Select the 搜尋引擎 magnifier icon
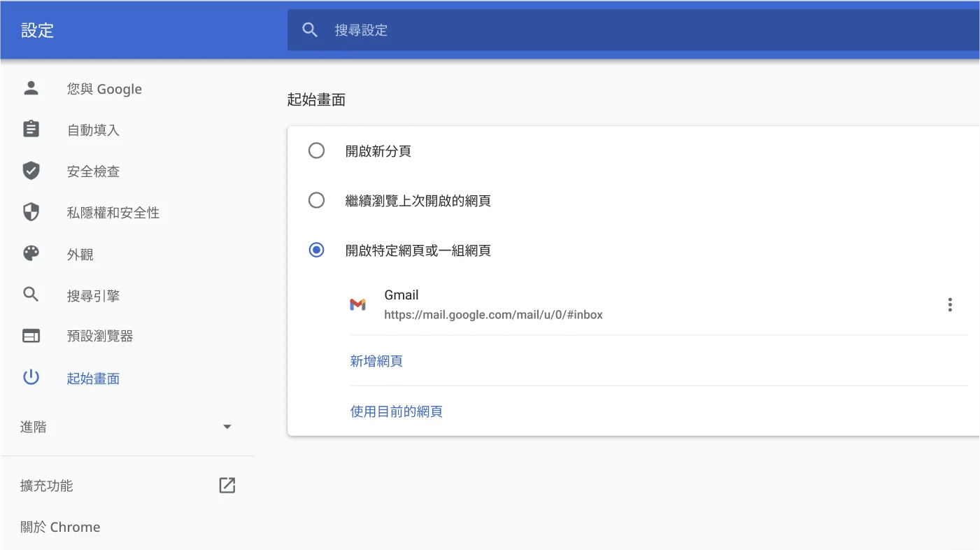 coord(31,295)
